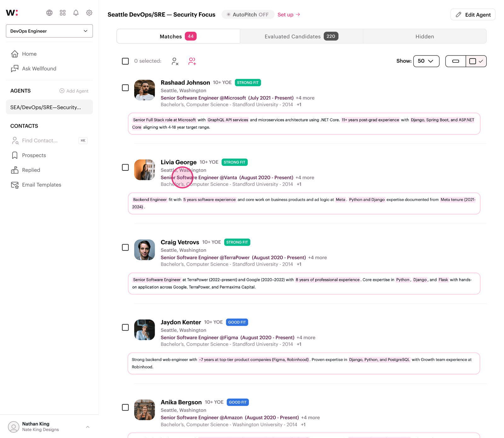
Task: Switch to compact row view icon
Action: click(x=455, y=61)
